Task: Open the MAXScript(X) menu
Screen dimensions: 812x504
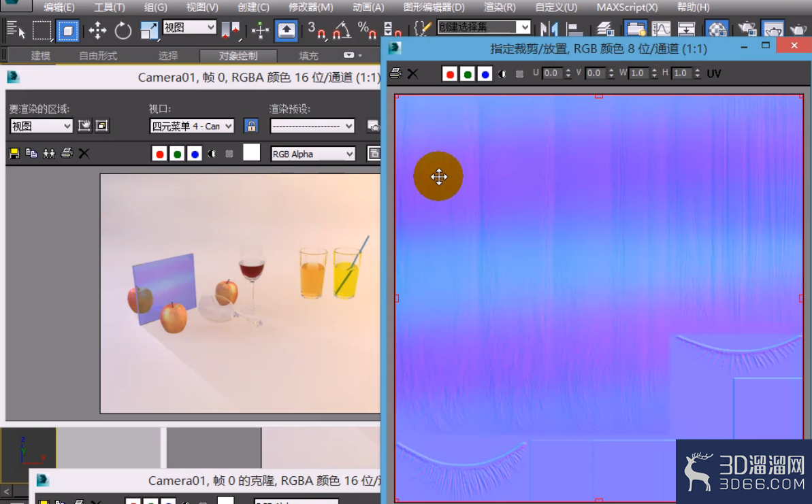Action: click(627, 7)
